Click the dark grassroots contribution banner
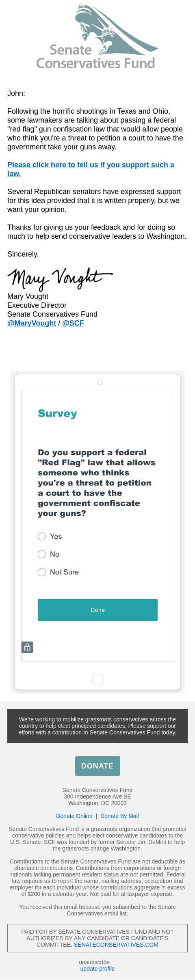Screen dimensions: 195x980 97,726
